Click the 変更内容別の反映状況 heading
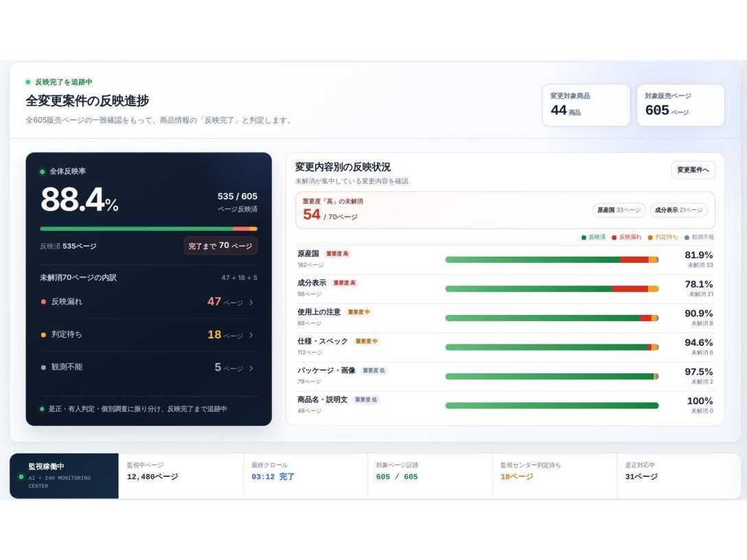The height and width of the screenshot is (560, 747). pos(343,167)
